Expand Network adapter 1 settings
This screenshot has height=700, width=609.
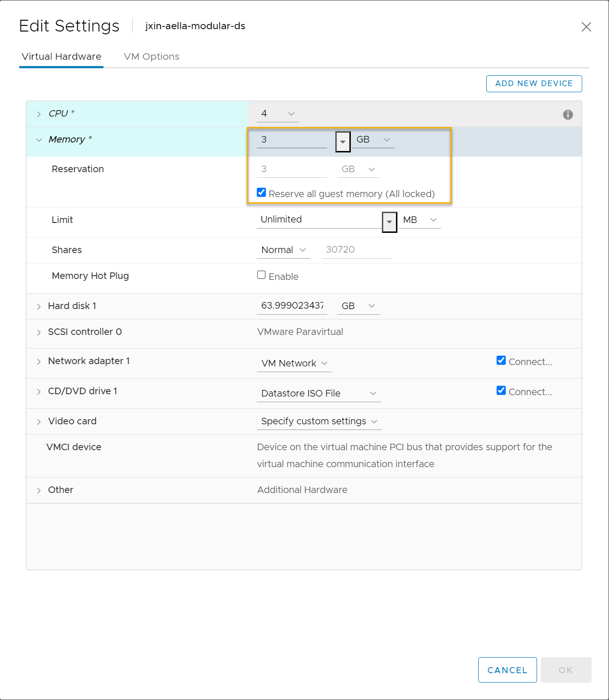pyautogui.click(x=39, y=362)
